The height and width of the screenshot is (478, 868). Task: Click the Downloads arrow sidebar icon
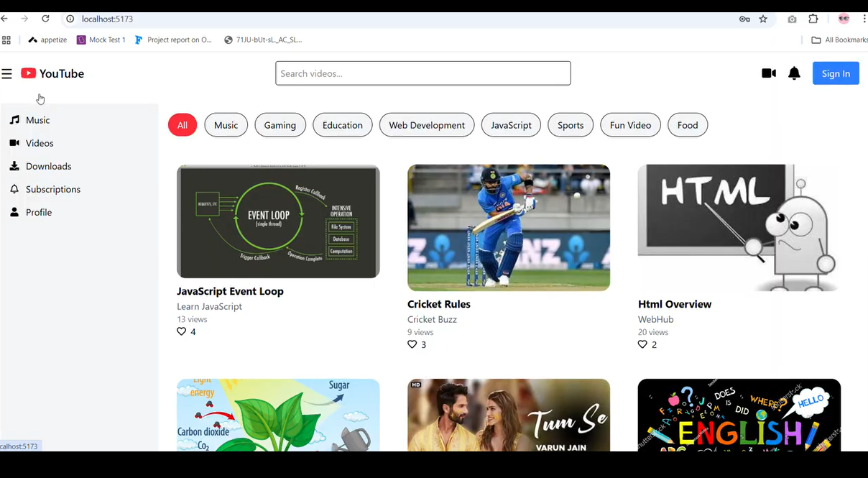pos(14,166)
